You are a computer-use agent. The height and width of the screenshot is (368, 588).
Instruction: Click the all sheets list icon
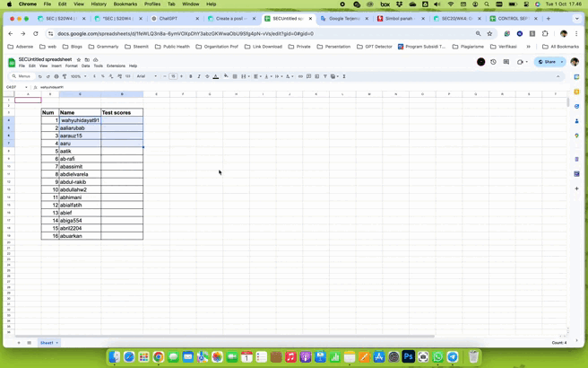pos(30,343)
